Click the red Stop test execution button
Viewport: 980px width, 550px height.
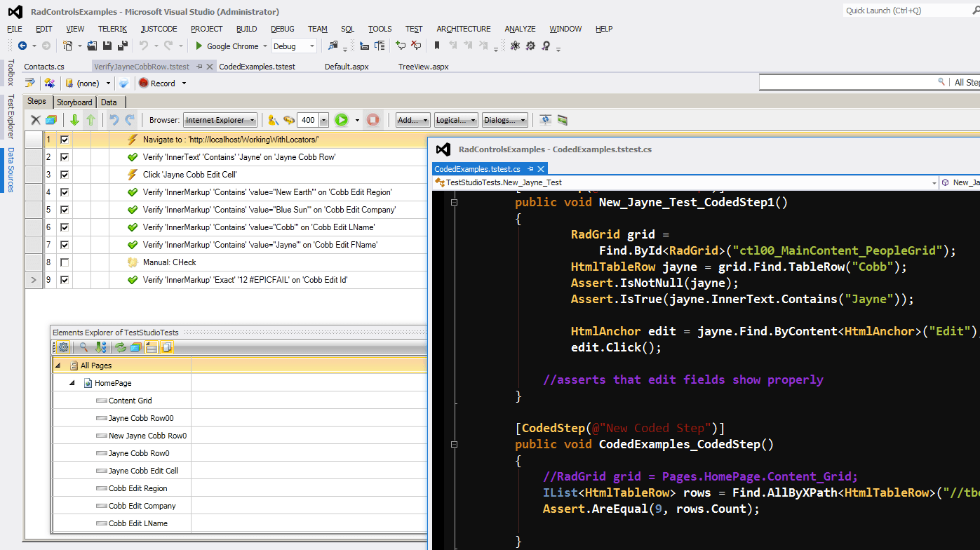point(373,120)
